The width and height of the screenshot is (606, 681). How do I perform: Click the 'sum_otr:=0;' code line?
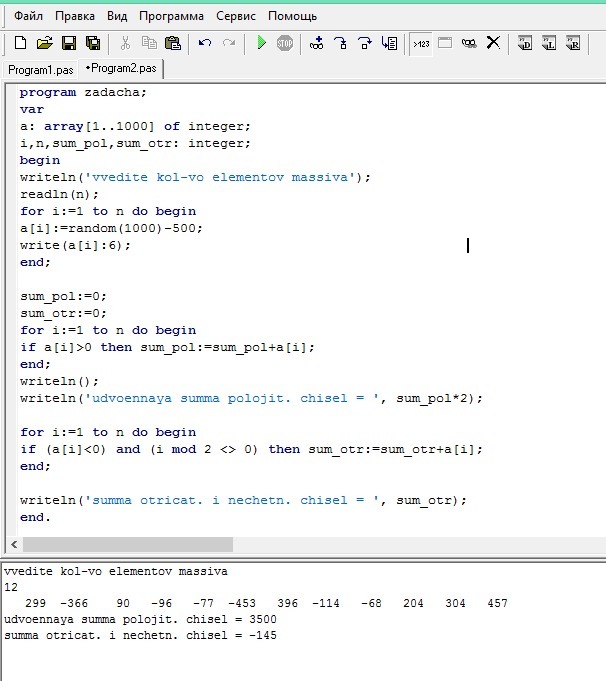[x=63, y=313]
